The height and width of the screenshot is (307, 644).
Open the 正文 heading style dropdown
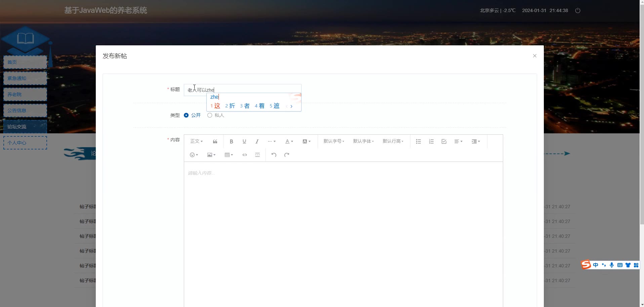click(x=196, y=141)
